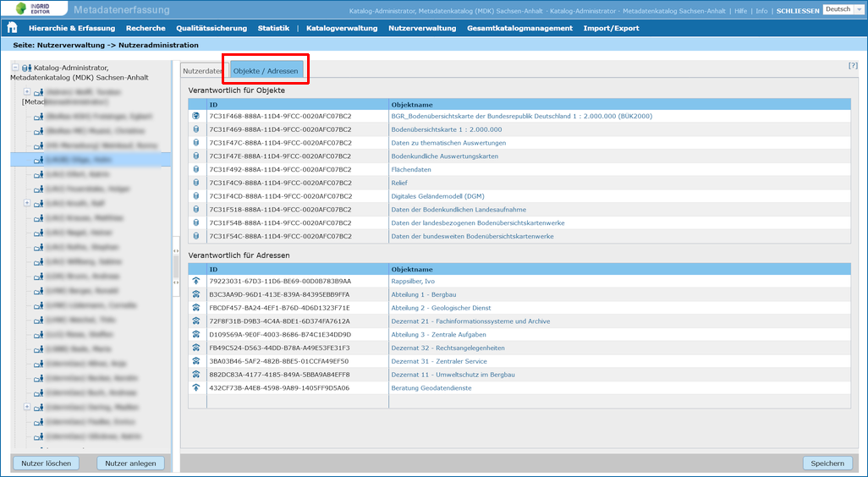Click person icon for Rappsilber, Ivo
This screenshot has height=477, width=868.
pos(196,281)
